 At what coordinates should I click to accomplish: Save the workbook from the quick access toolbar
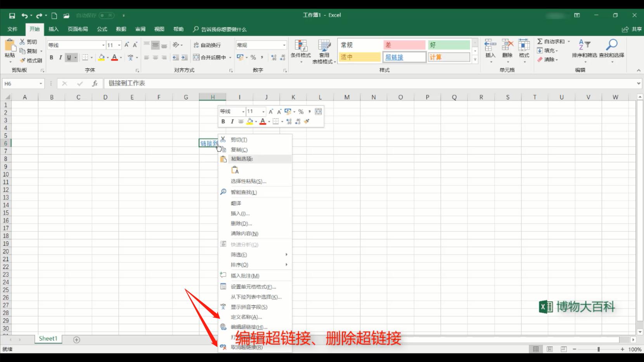(x=12, y=16)
